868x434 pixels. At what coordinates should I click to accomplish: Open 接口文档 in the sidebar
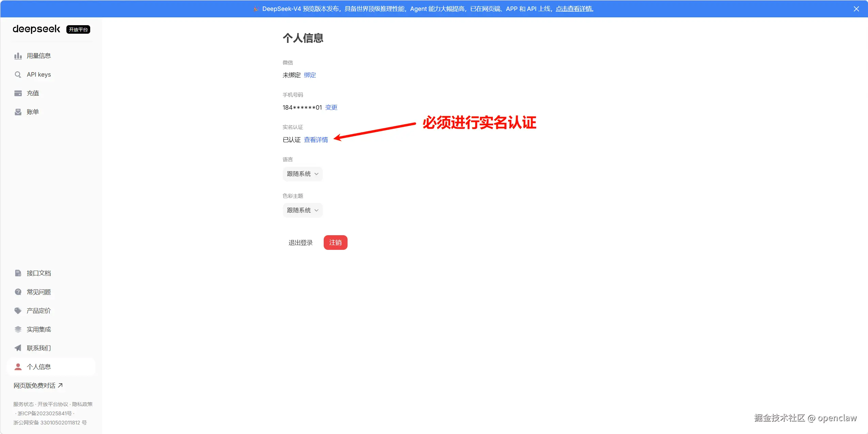tap(51, 273)
